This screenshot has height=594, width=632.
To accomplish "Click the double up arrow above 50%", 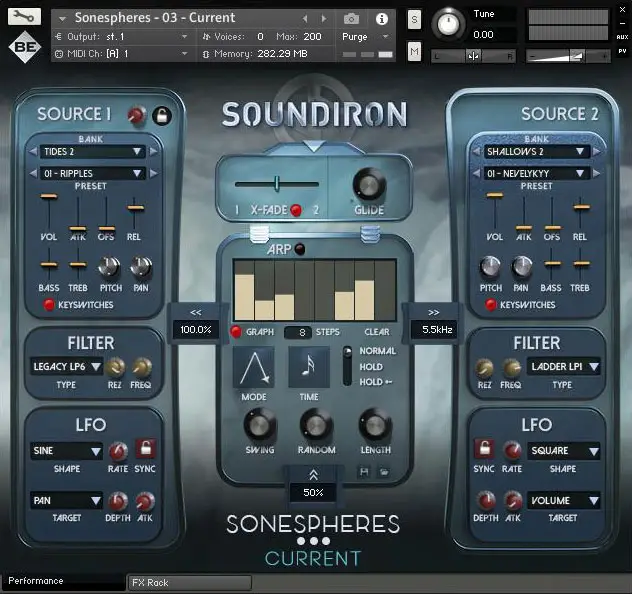I will point(313,475).
